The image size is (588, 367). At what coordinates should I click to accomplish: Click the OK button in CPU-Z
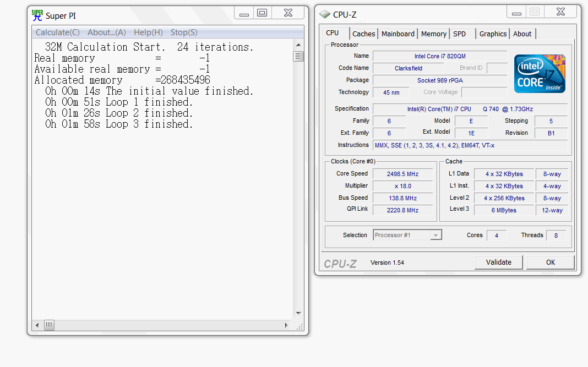(x=551, y=262)
